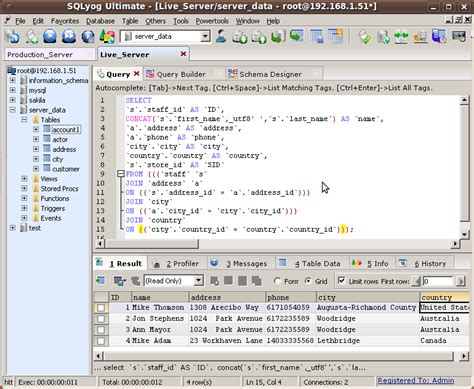Select the account1 table in tree
The height and width of the screenshot is (389, 474).
66,129
